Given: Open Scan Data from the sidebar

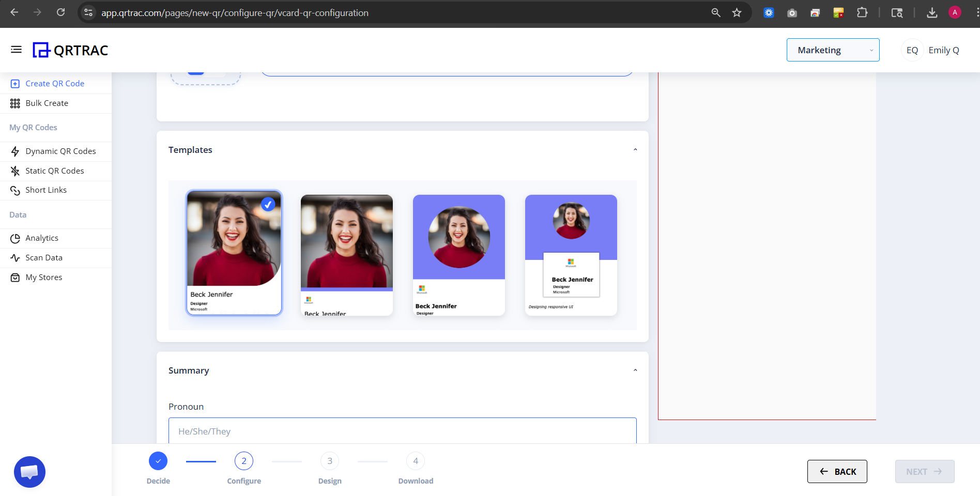Looking at the screenshot, I should tap(44, 257).
